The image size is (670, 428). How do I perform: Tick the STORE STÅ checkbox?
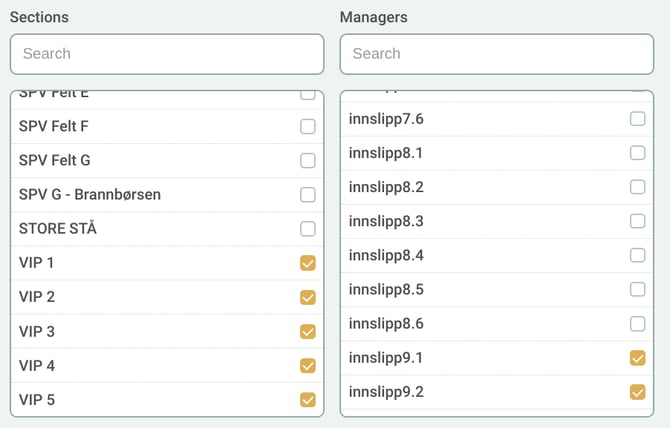pyautogui.click(x=308, y=229)
